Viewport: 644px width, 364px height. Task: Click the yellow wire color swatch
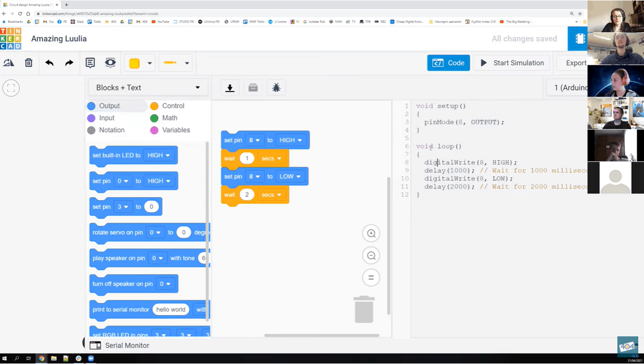[134, 63]
